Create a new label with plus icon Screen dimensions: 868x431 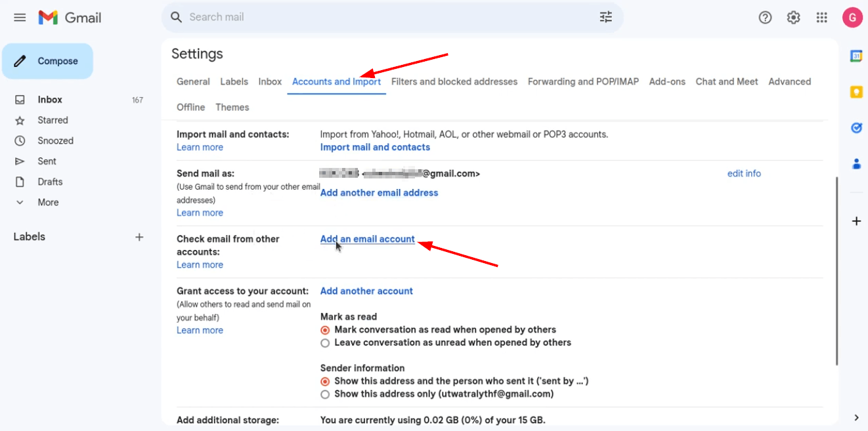tap(139, 237)
